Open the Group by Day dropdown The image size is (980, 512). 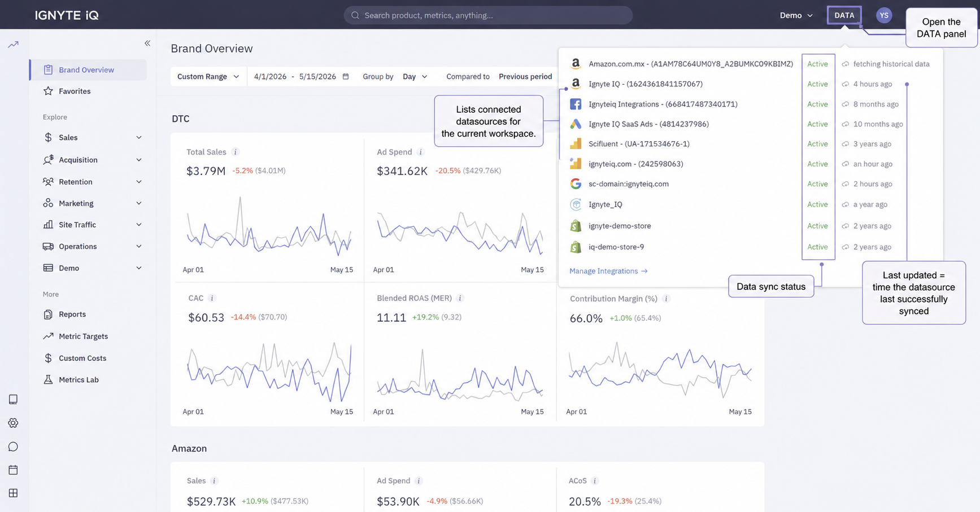coord(415,76)
